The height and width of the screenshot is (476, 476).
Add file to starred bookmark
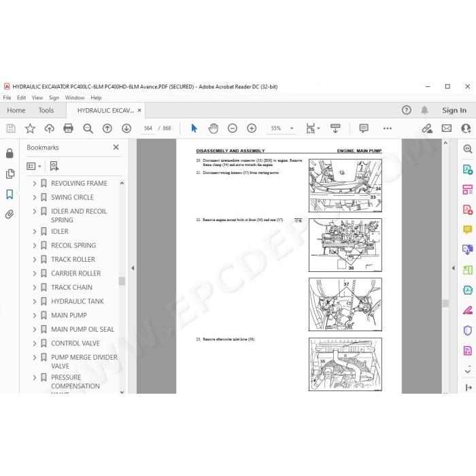click(x=30, y=129)
